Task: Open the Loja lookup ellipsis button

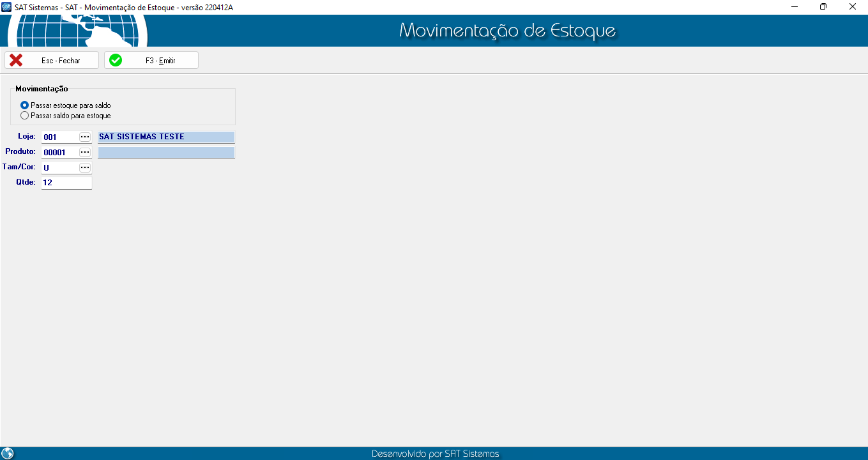Action: 85,137
